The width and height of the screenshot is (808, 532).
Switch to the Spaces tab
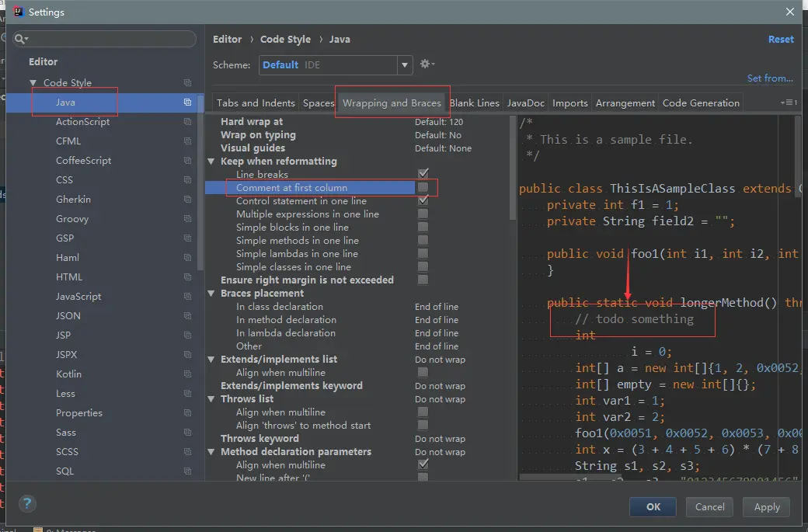pyautogui.click(x=319, y=103)
